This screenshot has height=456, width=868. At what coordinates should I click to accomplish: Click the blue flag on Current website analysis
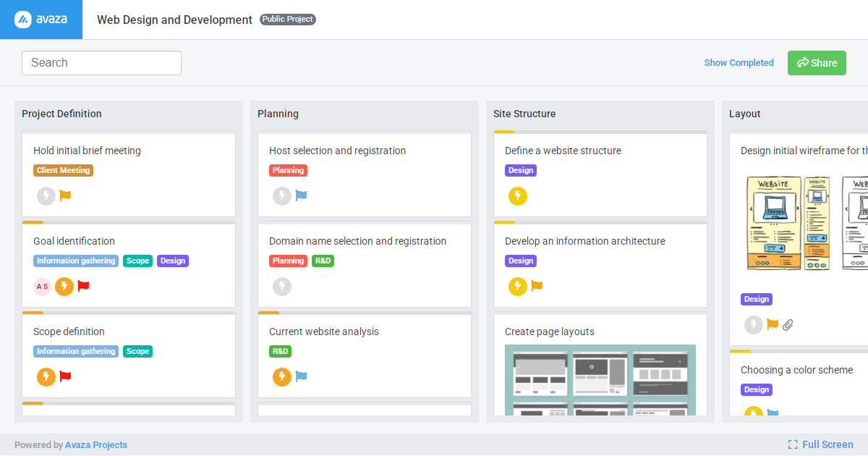tap(301, 376)
